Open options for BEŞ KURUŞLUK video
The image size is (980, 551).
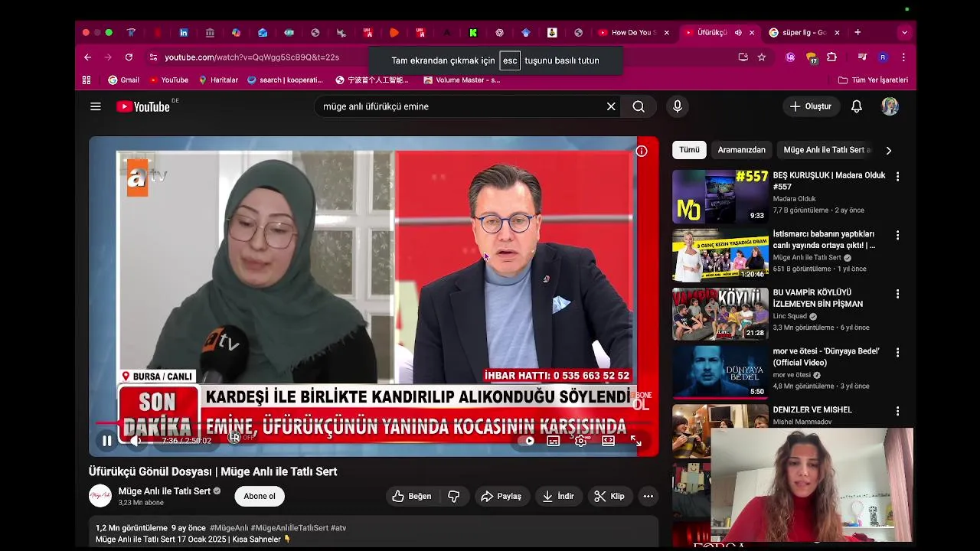(x=897, y=176)
